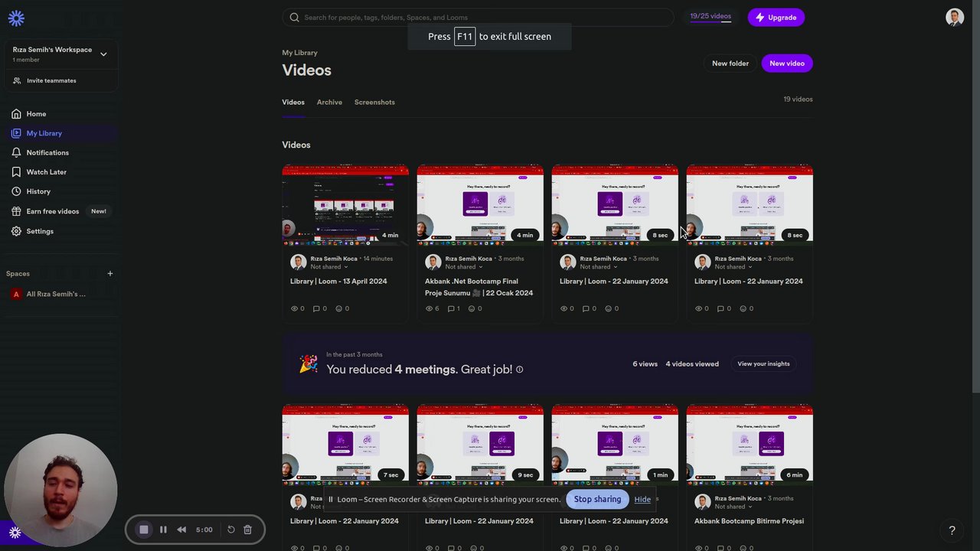Click the views icon on the 13 April 2024 video

coord(295,308)
